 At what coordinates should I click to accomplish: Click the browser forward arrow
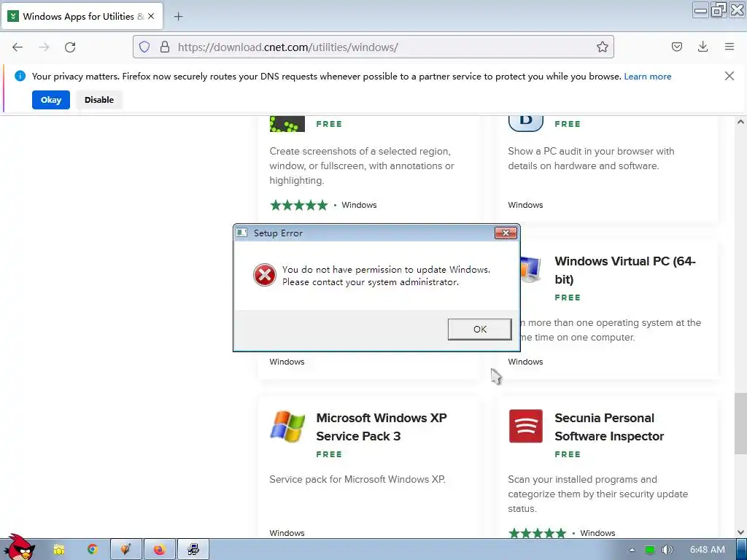[x=44, y=47]
